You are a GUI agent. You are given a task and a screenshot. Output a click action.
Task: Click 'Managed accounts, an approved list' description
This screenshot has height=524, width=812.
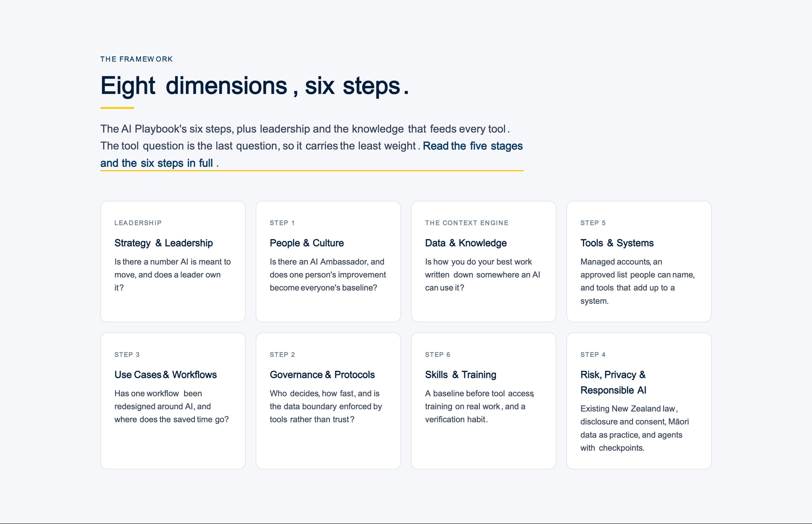tap(637, 281)
